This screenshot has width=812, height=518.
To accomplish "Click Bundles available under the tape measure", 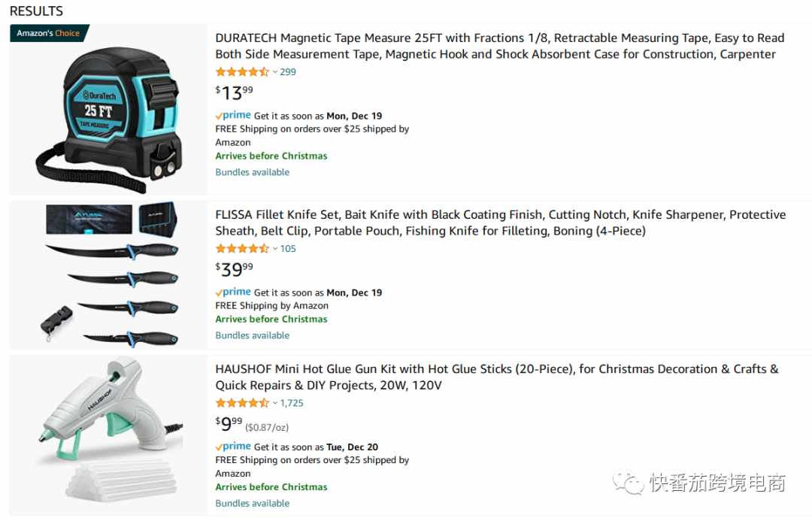I will (252, 172).
